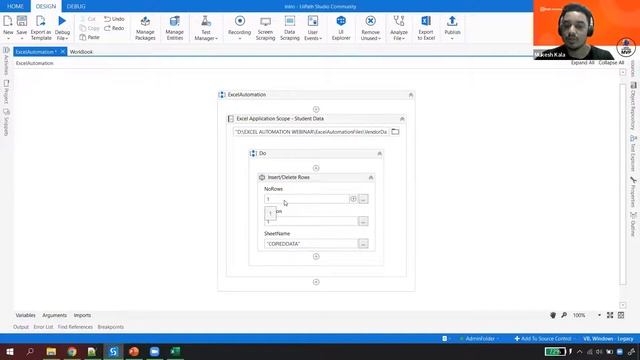640x360 pixels.
Task: Add activity above Insert/Delete Rows
Action: 316,168
